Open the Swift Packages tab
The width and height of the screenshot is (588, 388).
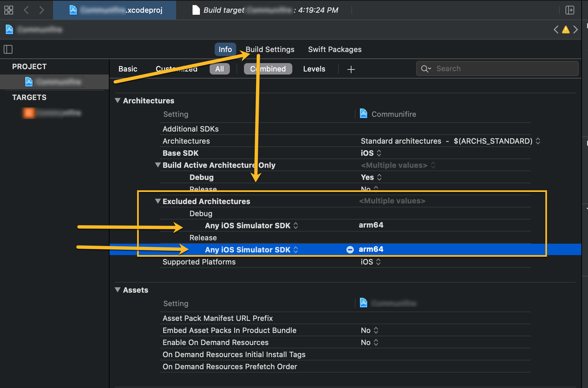click(x=334, y=49)
